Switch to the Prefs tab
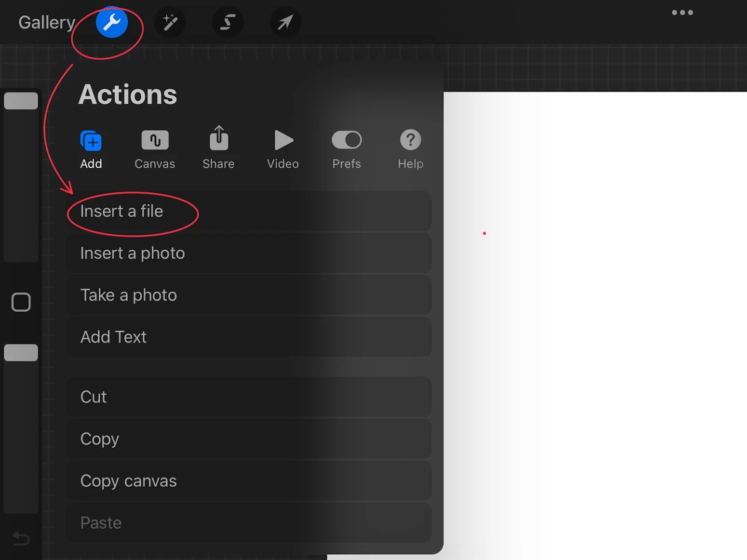Image resolution: width=747 pixels, height=560 pixels. (347, 149)
